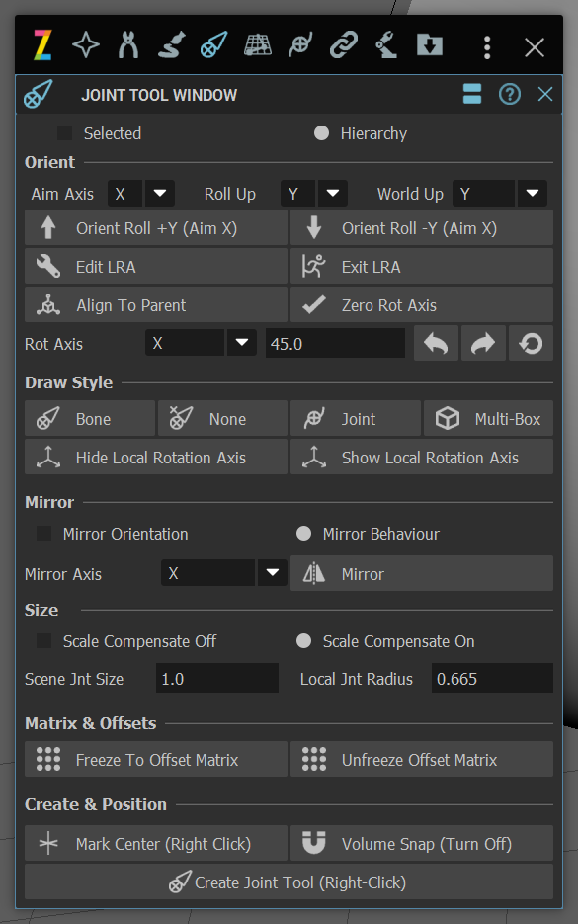Image resolution: width=578 pixels, height=924 pixels.
Task: Click Zero Rot Axis
Action: coord(421,304)
